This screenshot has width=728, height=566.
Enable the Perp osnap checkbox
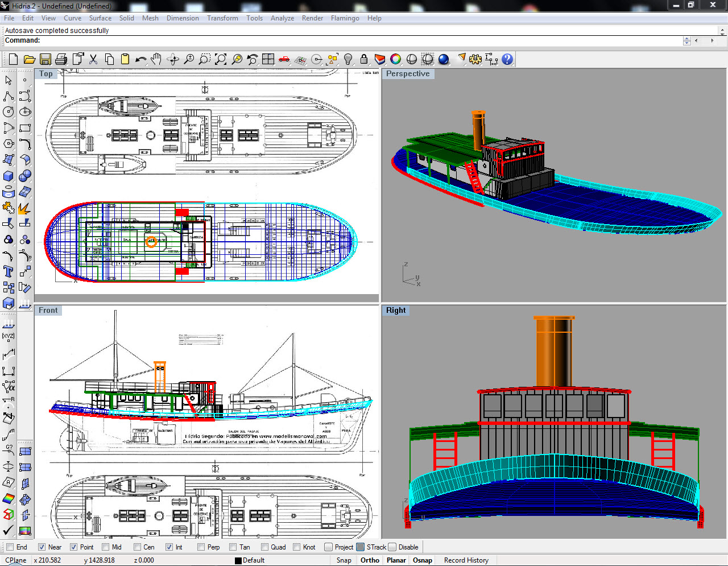click(x=201, y=547)
